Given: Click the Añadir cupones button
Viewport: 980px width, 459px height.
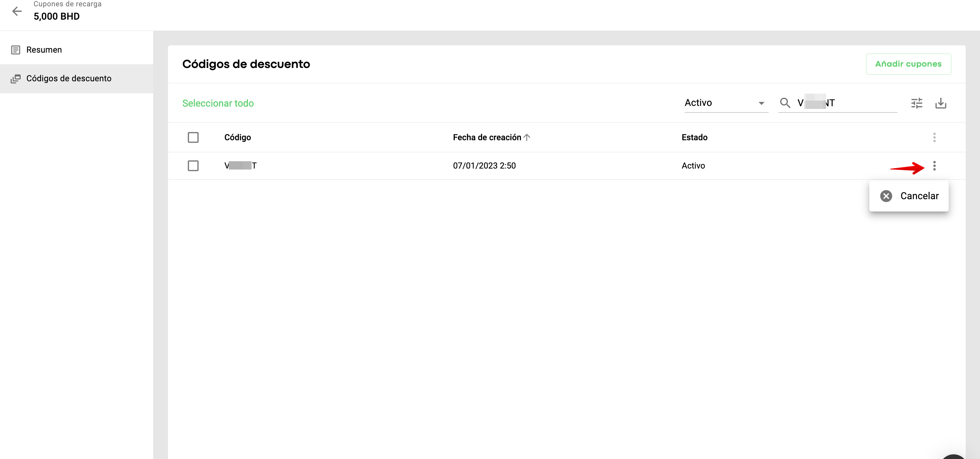Looking at the screenshot, I should 908,64.
